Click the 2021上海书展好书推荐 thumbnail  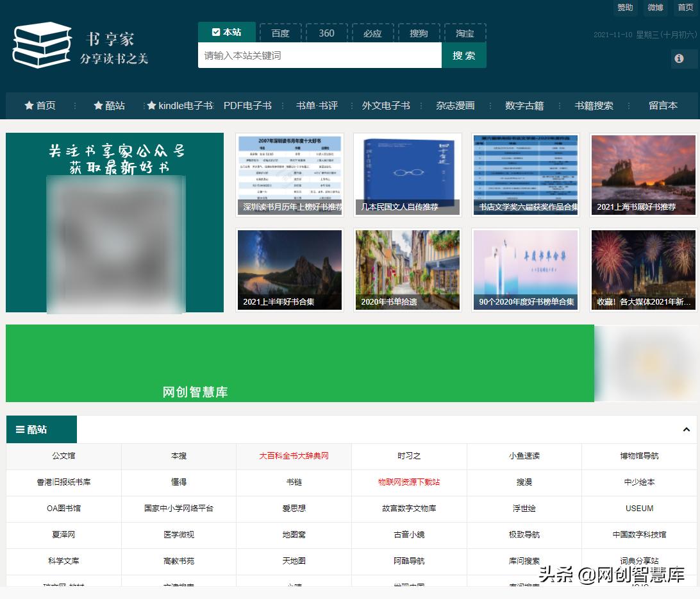tap(643, 174)
